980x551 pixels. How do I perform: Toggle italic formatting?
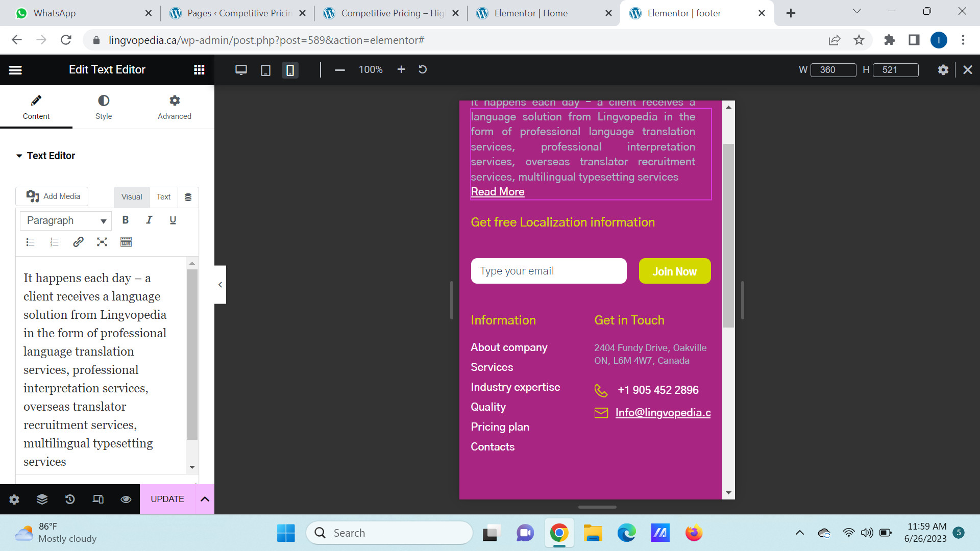tap(149, 220)
